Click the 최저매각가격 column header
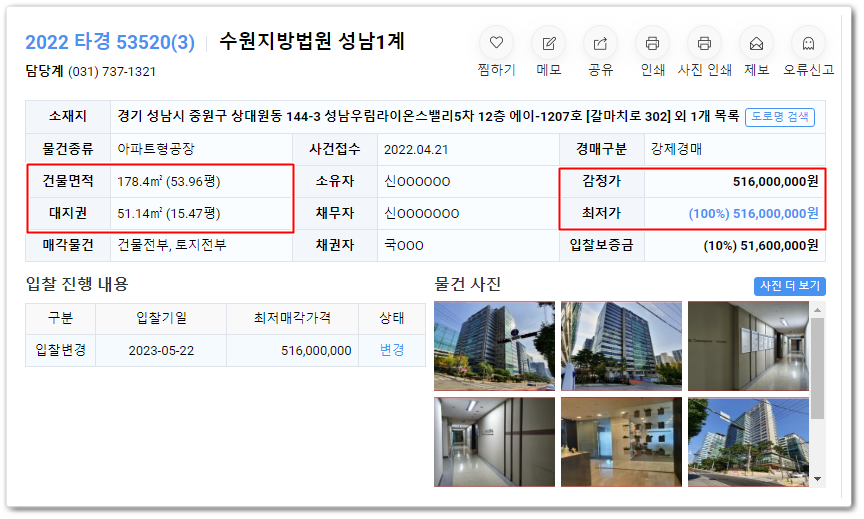 pyautogui.click(x=292, y=318)
